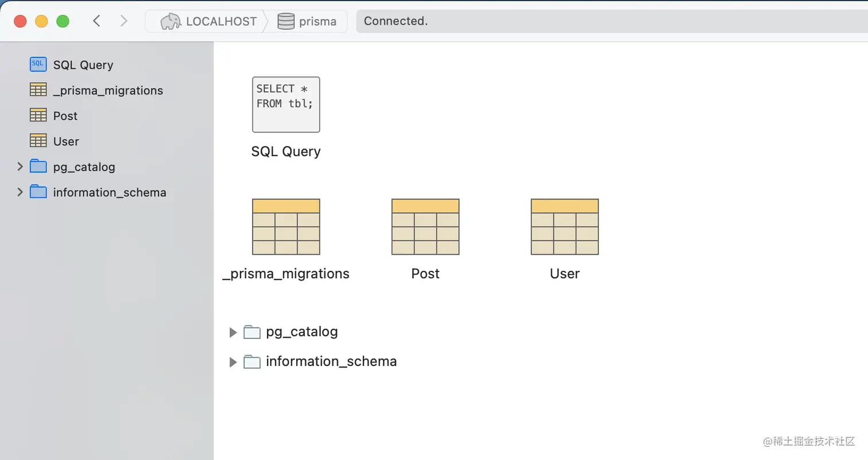Screen dimensions: 868x460
Task: Click the information_schema folder icon in sidebar
Action: point(38,192)
